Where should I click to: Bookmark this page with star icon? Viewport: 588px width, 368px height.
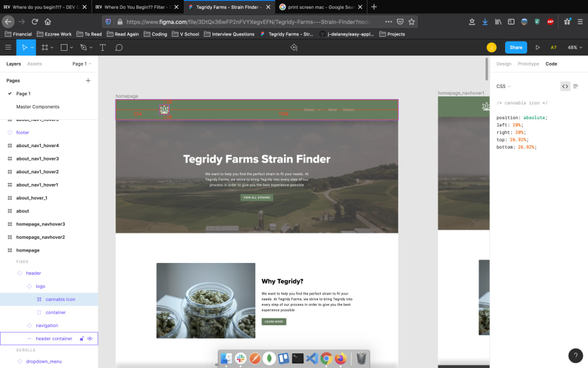pos(412,22)
